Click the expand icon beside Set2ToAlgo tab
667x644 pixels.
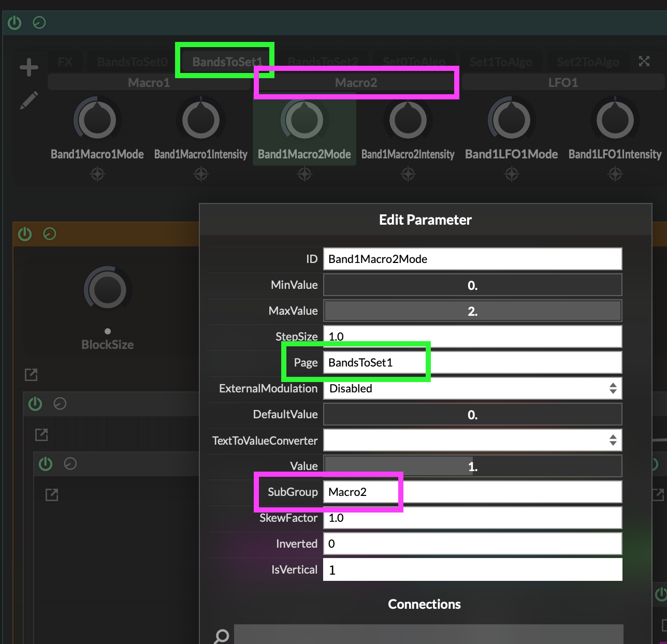tap(644, 62)
